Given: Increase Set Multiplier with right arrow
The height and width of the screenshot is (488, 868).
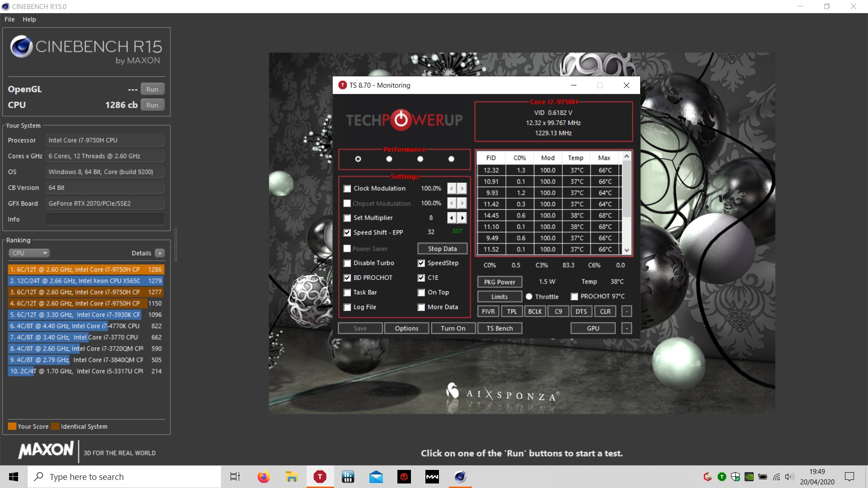Looking at the screenshot, I should pyautogui.click(x=462, y=218).
